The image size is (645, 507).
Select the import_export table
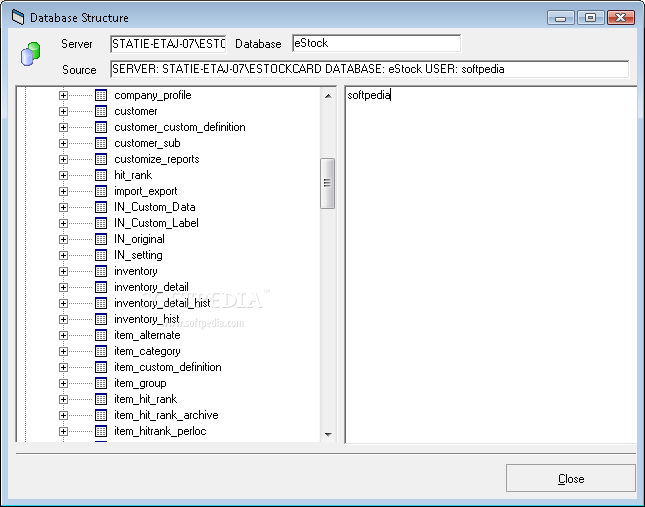[x=146, y=191]
